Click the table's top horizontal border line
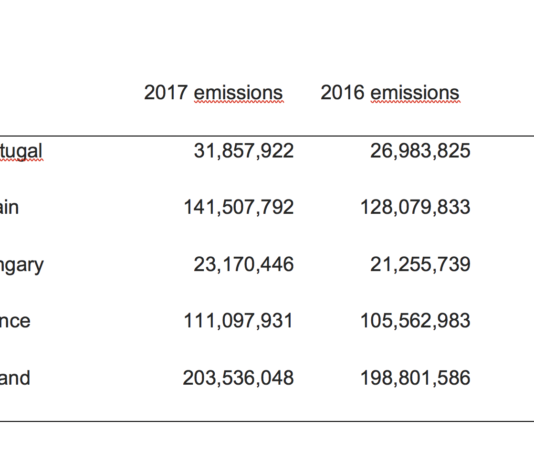The image size is (534, 462). pos(267,136)
